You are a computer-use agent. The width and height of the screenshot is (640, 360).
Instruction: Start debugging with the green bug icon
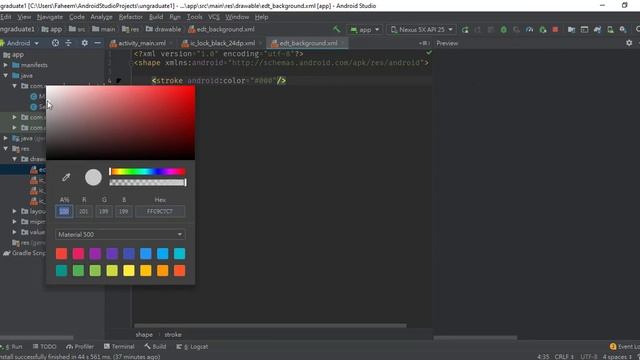pos(504,29)
